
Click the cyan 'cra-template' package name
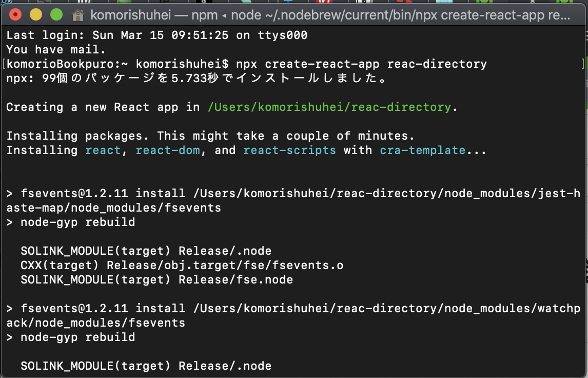click(x=423, y=150)
